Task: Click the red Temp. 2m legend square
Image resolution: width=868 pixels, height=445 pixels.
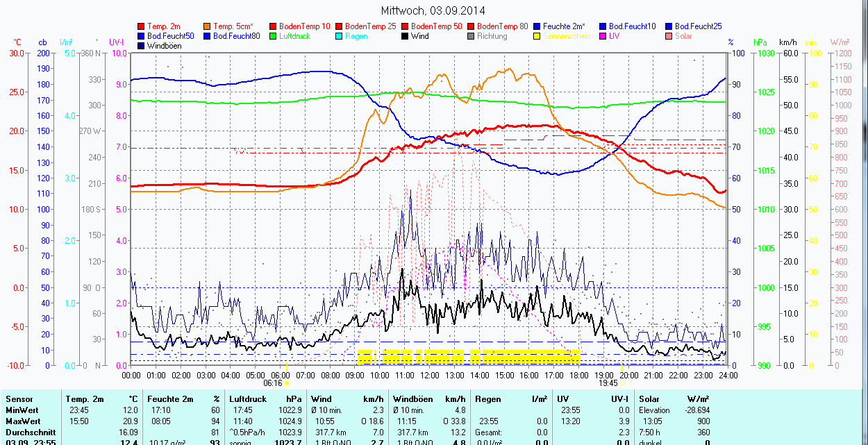Action: coord(142,26)
